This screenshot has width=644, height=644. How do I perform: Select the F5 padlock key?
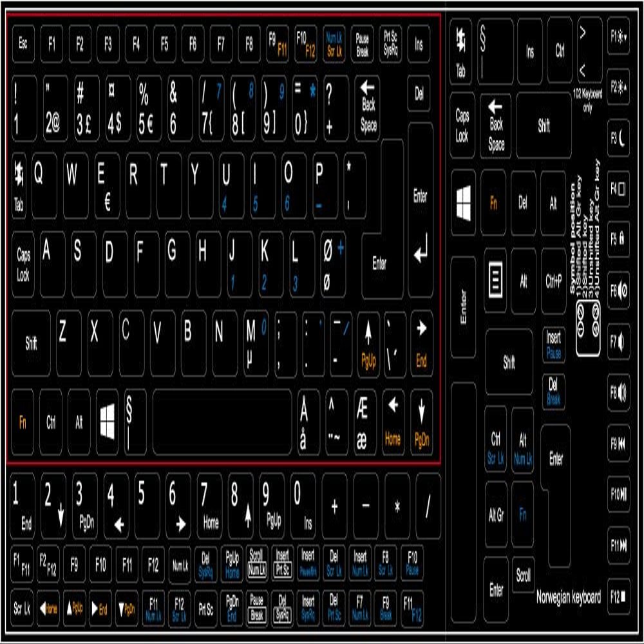coord(618,239)
